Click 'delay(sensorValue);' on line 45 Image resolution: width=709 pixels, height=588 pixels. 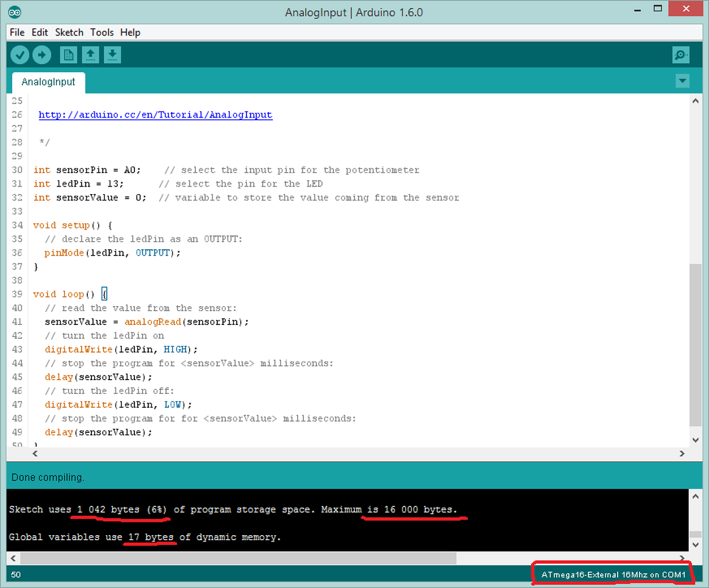(98, 377)
